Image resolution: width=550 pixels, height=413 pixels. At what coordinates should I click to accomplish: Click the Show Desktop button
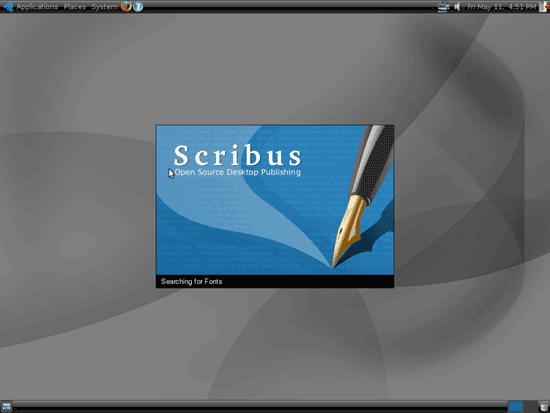point(6,407)
